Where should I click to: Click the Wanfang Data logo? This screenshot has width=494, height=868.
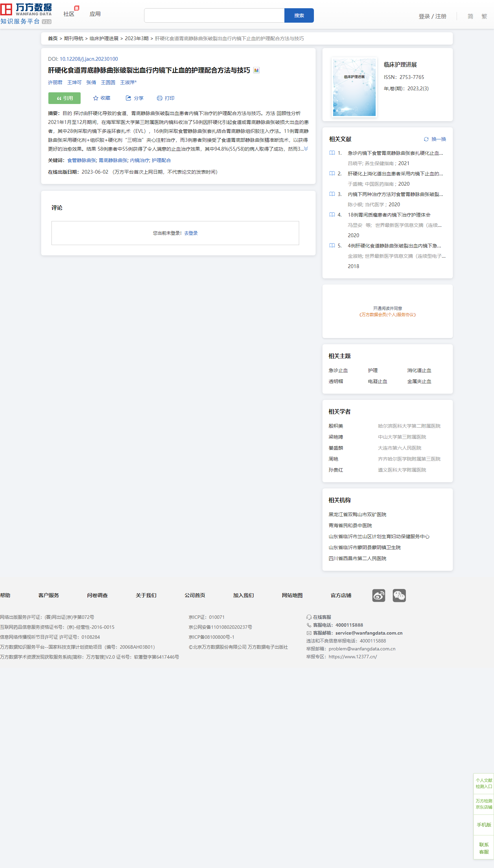point(26,14)
